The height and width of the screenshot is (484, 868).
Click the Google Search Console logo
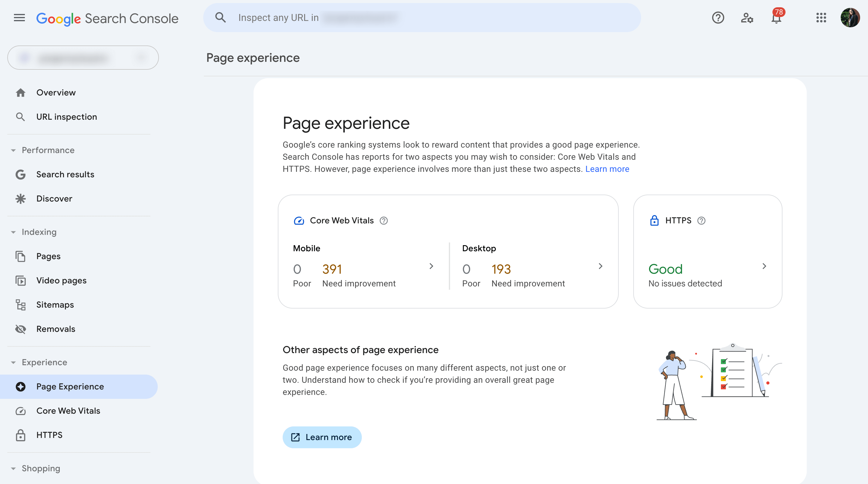107,18
